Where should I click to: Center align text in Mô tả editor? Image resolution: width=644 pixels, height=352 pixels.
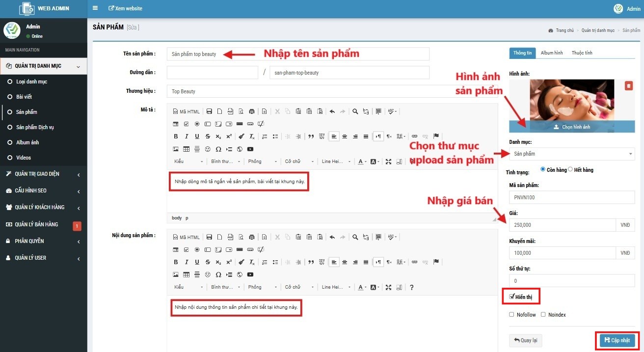(x=345, y=136)
